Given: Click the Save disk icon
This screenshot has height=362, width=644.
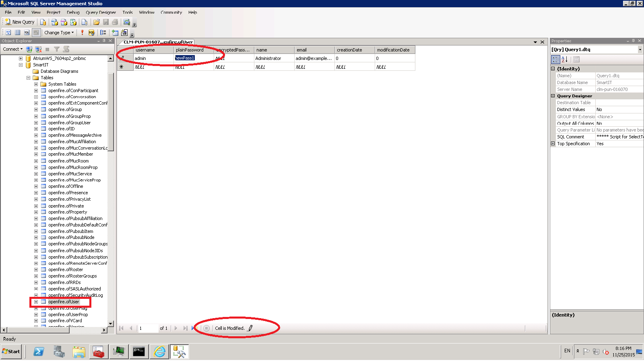Looking at the screenshot, I should click(x=106, y=22).
